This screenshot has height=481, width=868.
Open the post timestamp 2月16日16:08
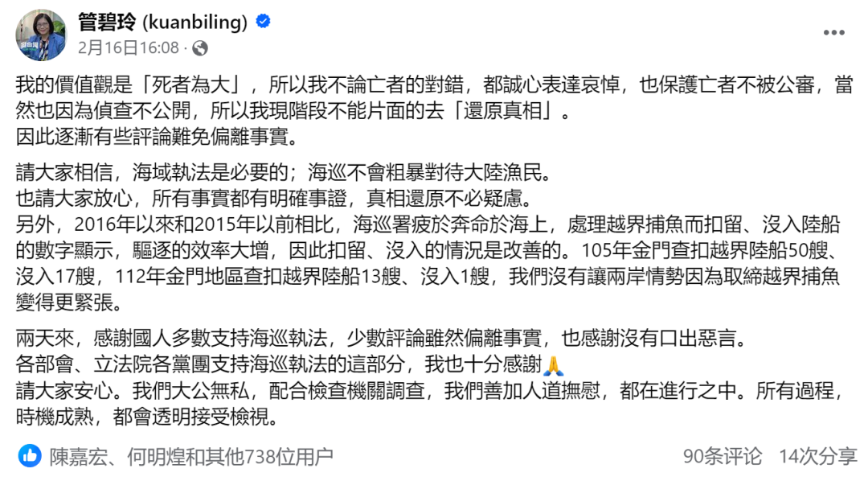click(129, 48)
